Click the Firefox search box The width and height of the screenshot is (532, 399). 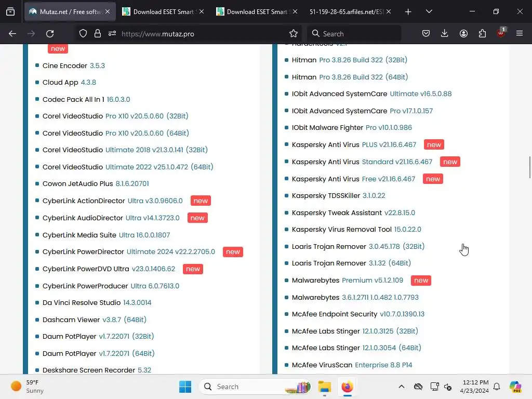[354, 34]
